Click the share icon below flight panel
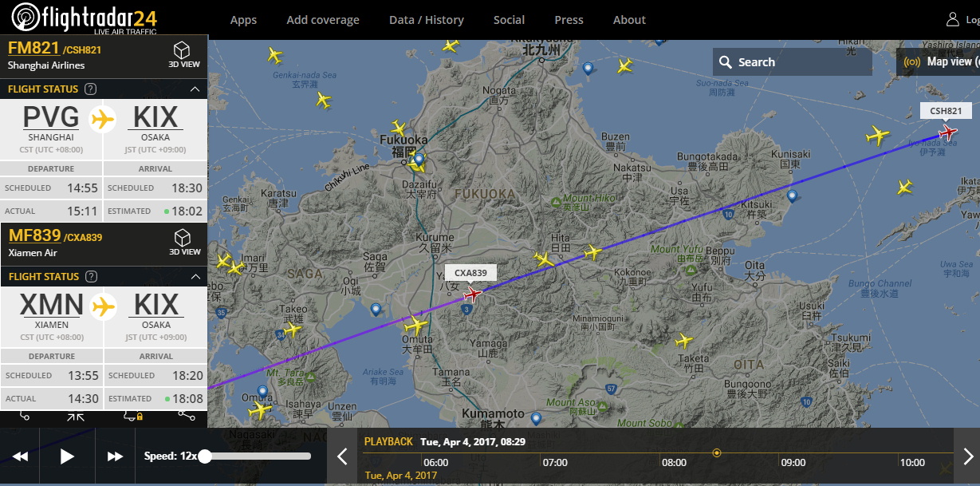The height and width of the screenshot is (486, 980). point(186,415)
